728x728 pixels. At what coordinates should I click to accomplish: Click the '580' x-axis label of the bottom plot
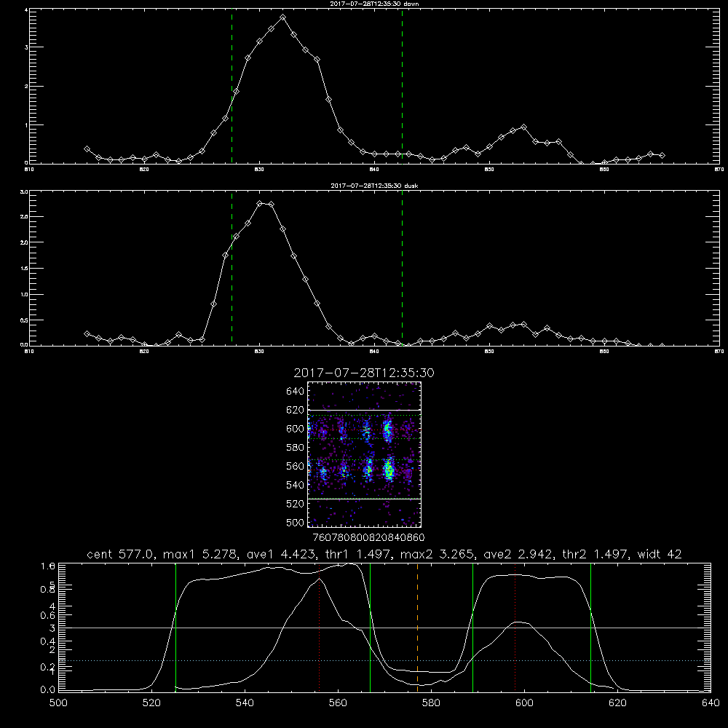431,703
